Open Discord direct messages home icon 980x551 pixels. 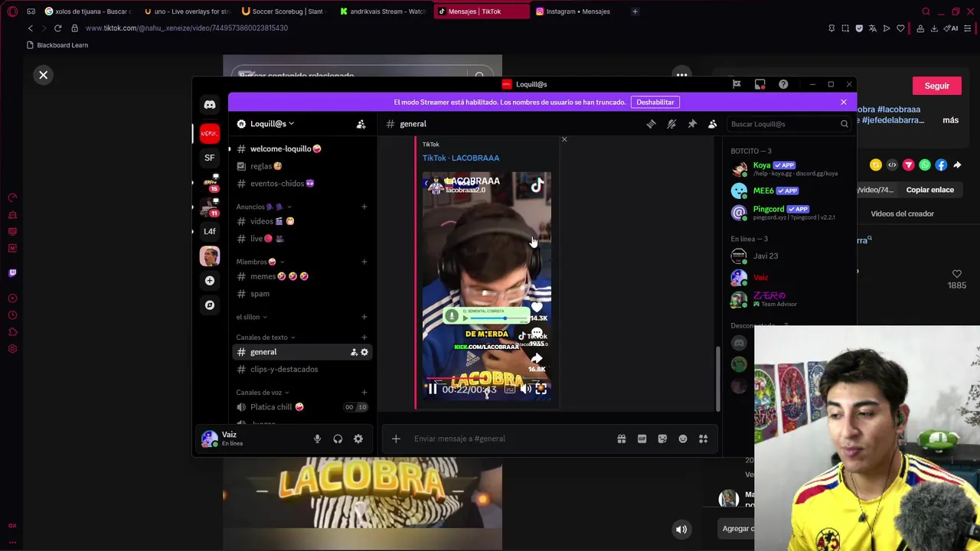[x=210, y=105]
